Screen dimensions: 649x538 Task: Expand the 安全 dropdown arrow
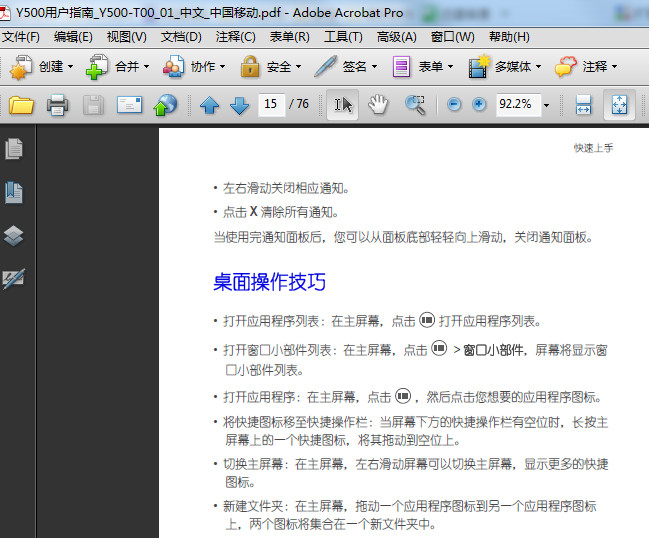click(x=298, y=67)
